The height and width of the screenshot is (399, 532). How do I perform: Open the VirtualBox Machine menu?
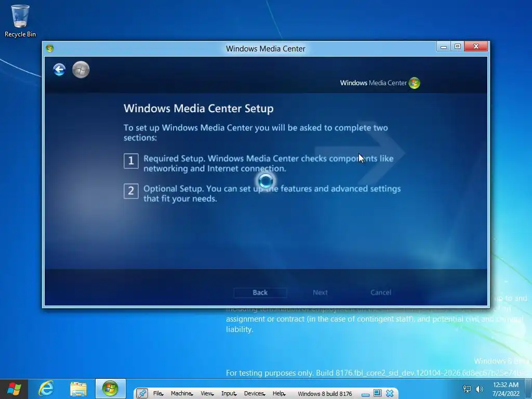tap(182, 394)
